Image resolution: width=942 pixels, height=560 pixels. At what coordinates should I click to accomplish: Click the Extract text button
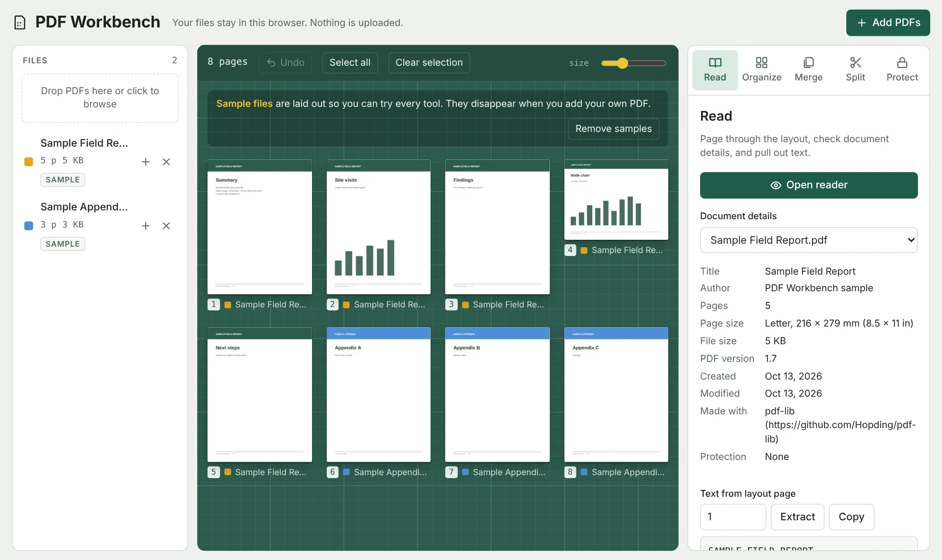(x=797, y=517)
